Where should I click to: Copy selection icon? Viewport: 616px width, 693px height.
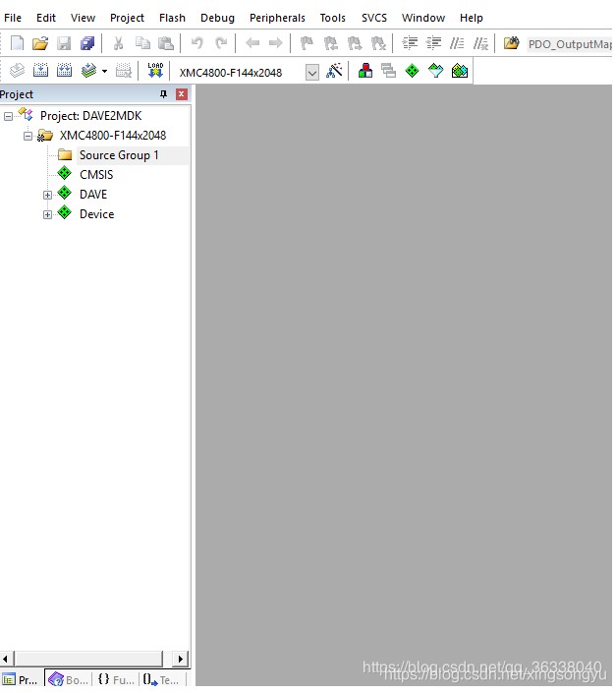(x=142, y=43)
